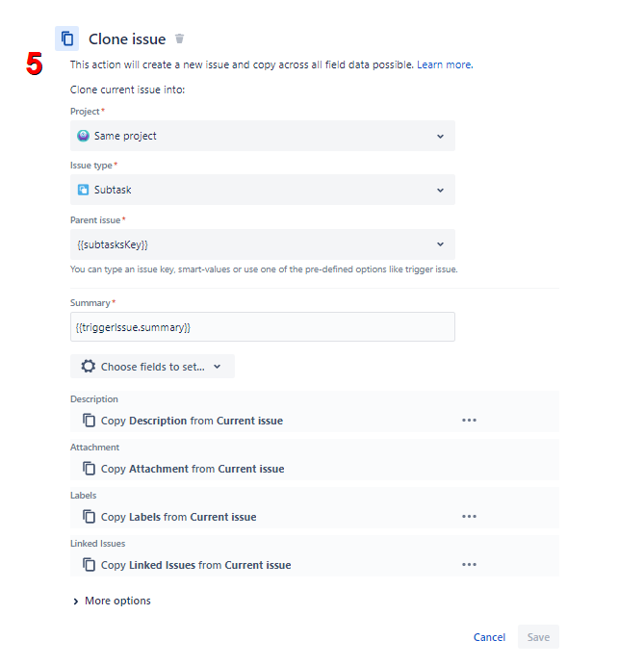644x666 pixels.
Task: Click the Subtask issue type icon
Action: [x=83, y=190]
